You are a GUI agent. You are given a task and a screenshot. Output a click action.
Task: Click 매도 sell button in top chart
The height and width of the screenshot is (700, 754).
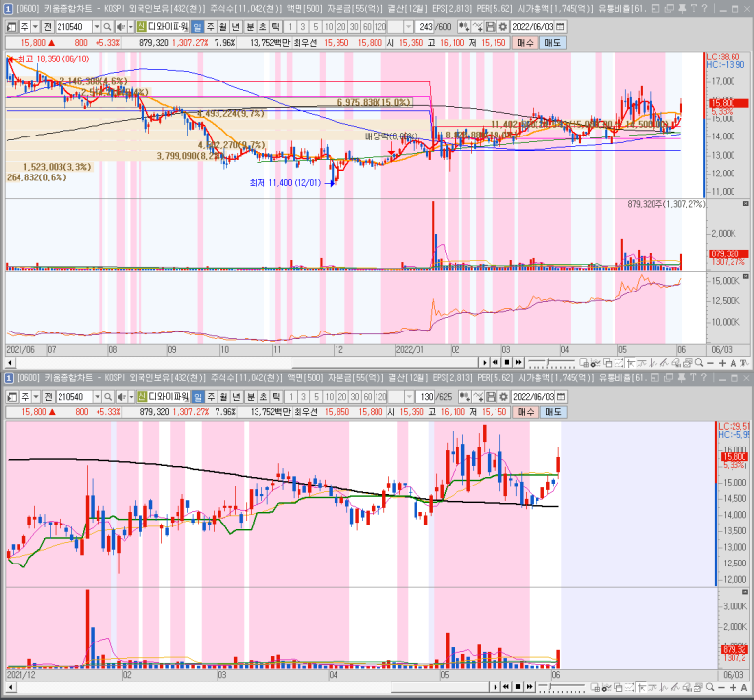point(552,42)
